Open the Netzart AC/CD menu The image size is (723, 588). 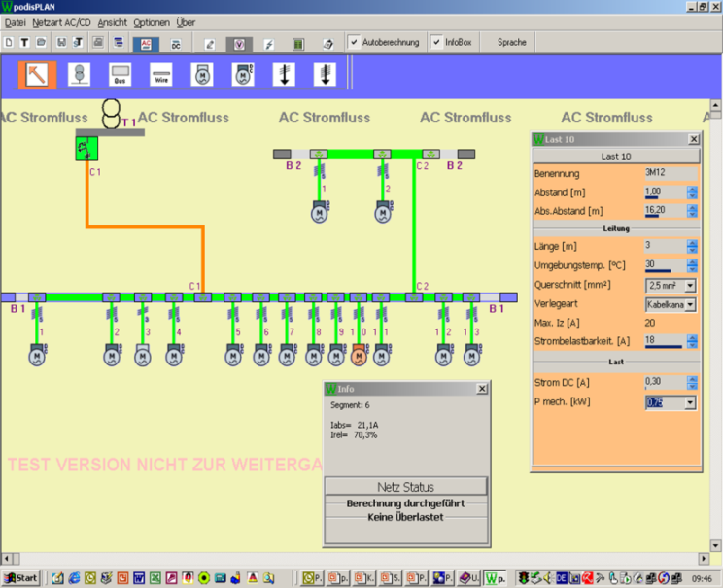coord(61,22)
